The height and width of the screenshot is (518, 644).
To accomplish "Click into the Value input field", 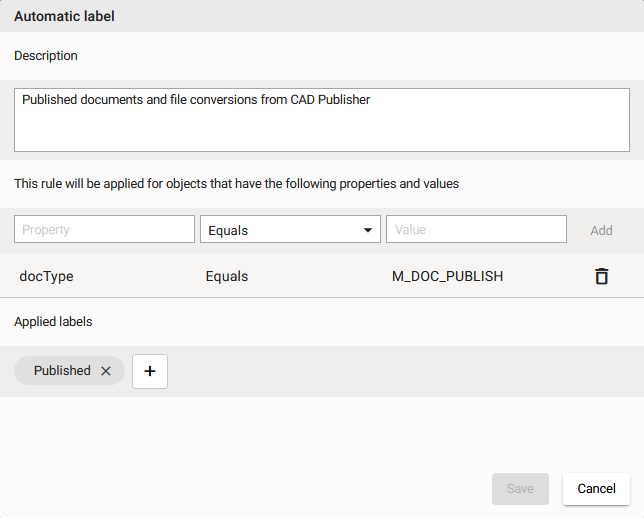I will [476, 229].
